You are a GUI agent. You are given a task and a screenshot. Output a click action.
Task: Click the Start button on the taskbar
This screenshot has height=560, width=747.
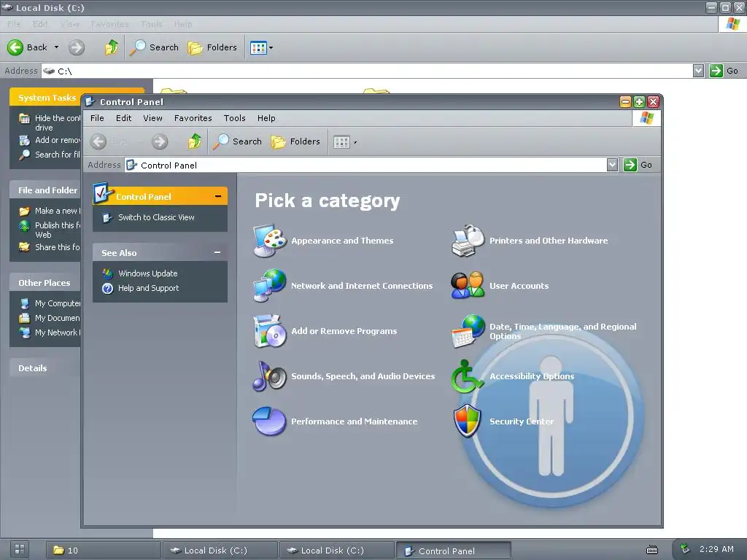point(20,548)
